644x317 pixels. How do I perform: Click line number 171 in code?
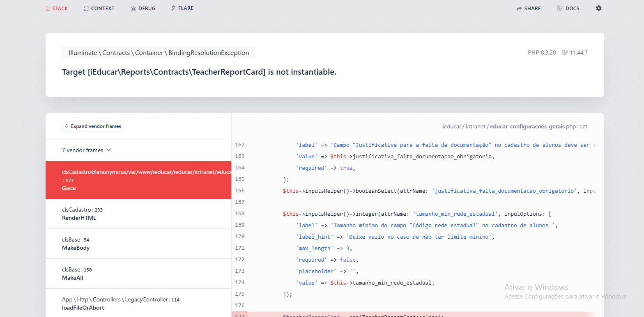point(239,248)
